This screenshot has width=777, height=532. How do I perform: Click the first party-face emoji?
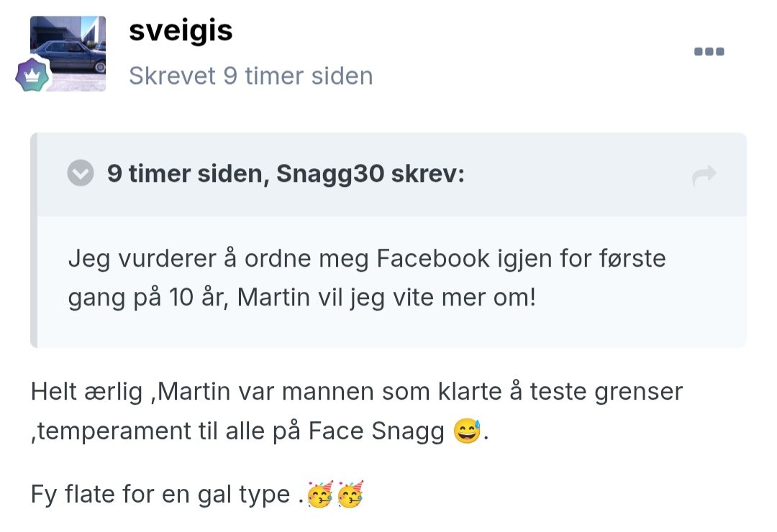pyautogui.click(x=320, y=495)
